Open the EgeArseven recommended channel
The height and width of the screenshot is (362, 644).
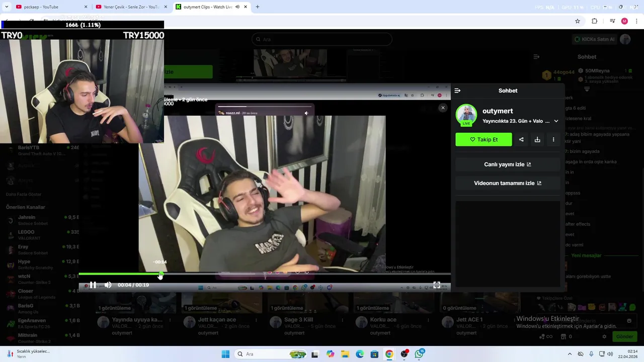point(42,323)
